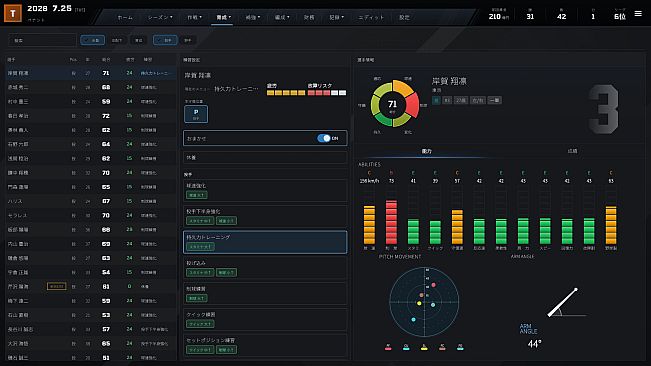Open the エディット menu item
This screenshot has height=366, width=651.
point(371,17)
